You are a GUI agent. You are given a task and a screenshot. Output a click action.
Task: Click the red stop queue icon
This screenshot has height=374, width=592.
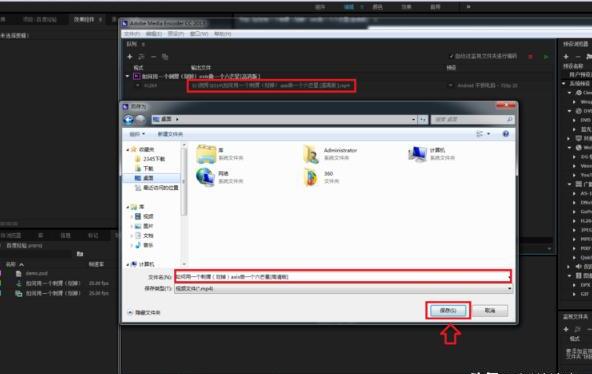[x=531, y=57]
